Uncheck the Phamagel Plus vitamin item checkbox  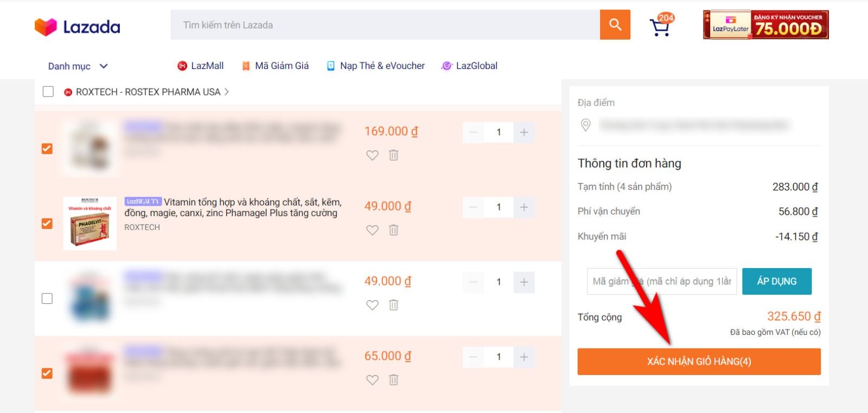pos(47,224)
